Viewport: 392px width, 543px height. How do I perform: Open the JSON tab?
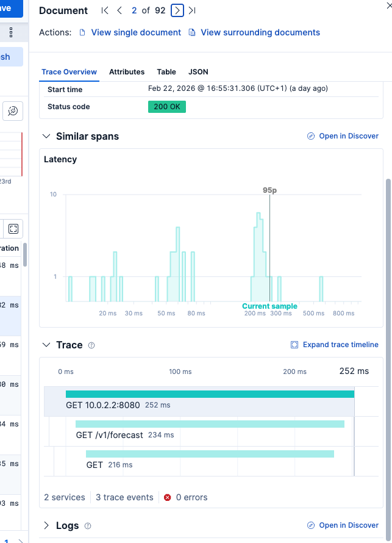click(x=198, y=71)
